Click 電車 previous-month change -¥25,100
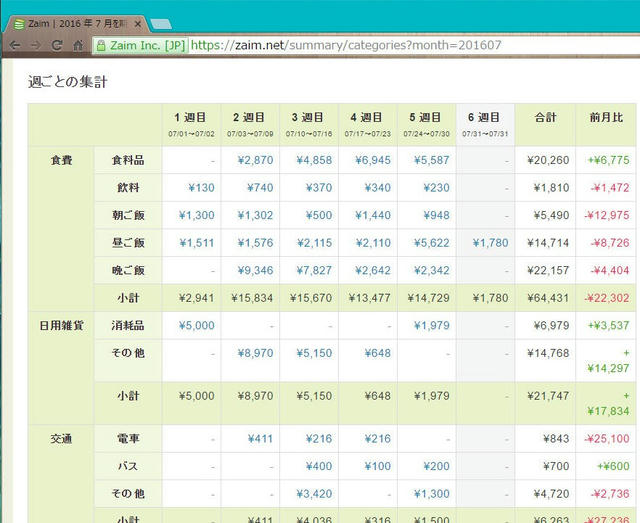640x523 pixels. tap(607, 439)
